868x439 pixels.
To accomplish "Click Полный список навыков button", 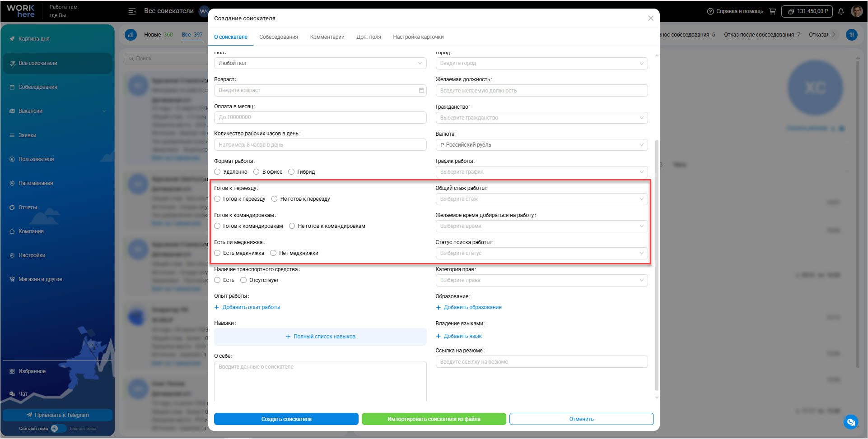I will 320,337.
